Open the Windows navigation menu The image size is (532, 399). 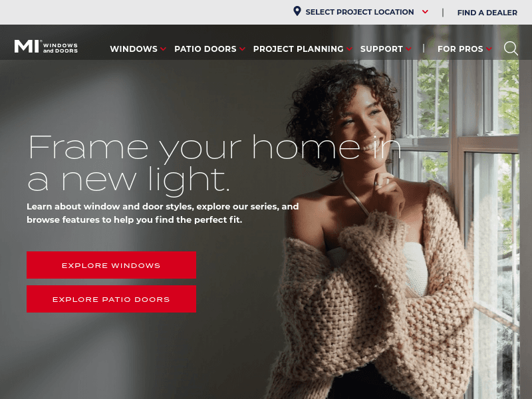pos(134,49)
